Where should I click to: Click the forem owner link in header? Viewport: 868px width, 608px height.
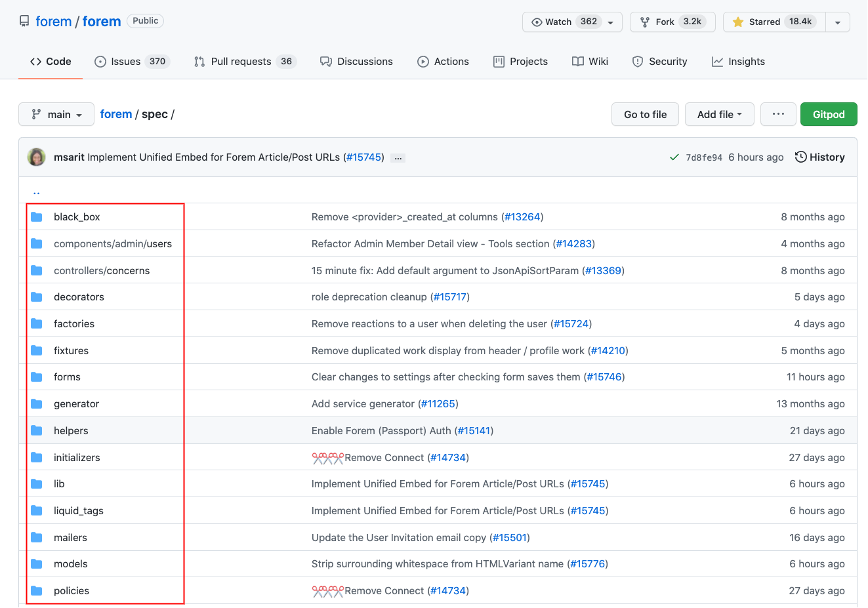pyautogui.click(x=53, y=22)
